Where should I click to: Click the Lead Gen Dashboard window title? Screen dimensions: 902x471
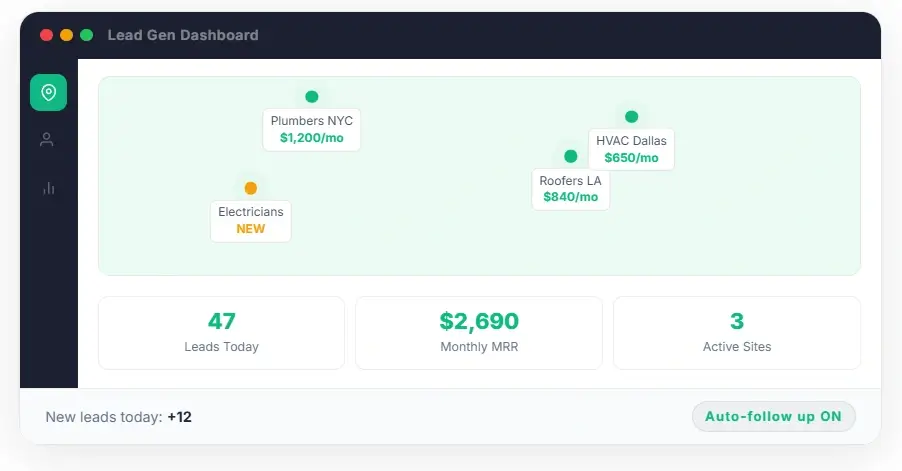click(183, 35)
